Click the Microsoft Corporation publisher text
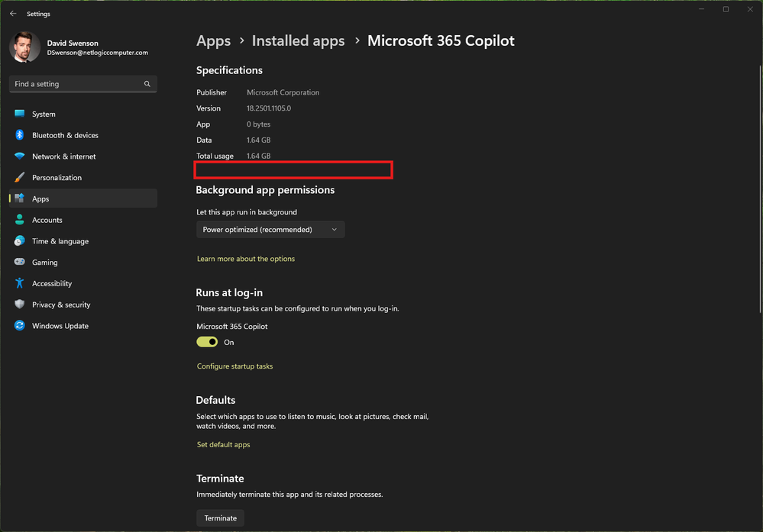Viewport: 763px width, 532px height. (x=283, y=92)
